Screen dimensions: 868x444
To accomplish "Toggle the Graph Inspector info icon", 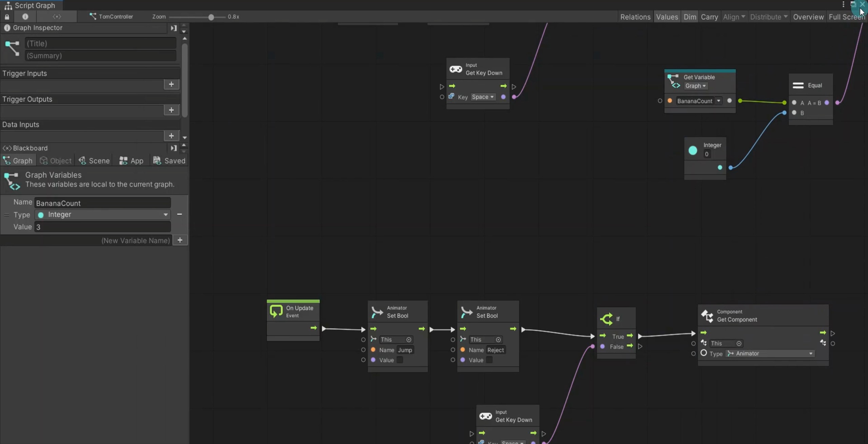I will pos(25,17).
